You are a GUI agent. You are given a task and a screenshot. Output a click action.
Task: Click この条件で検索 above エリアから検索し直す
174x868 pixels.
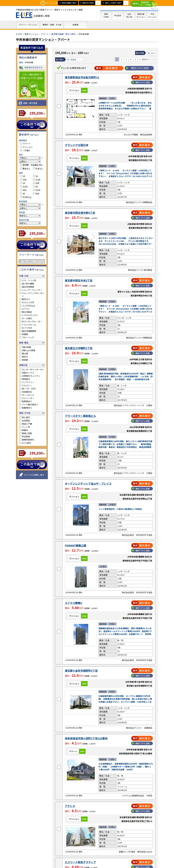coord(32,464)
